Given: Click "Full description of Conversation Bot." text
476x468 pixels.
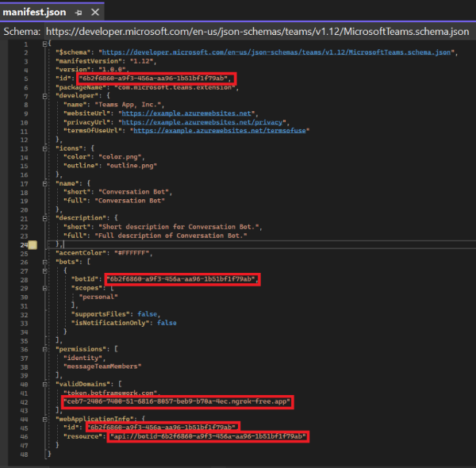Looking at the screenshot, I should [171, 236].
